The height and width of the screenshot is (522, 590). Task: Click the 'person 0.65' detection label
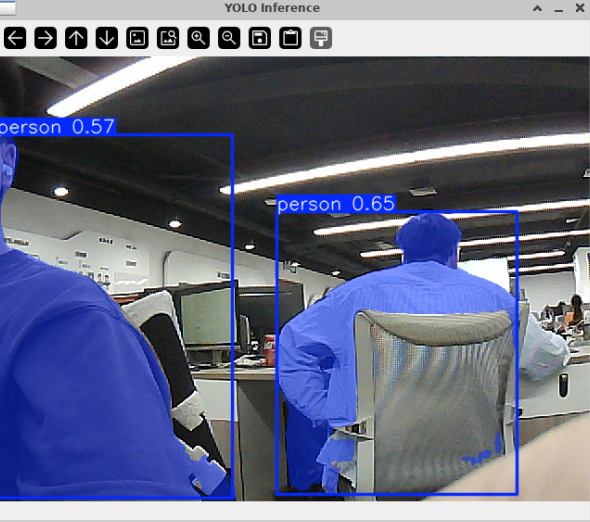336,204
